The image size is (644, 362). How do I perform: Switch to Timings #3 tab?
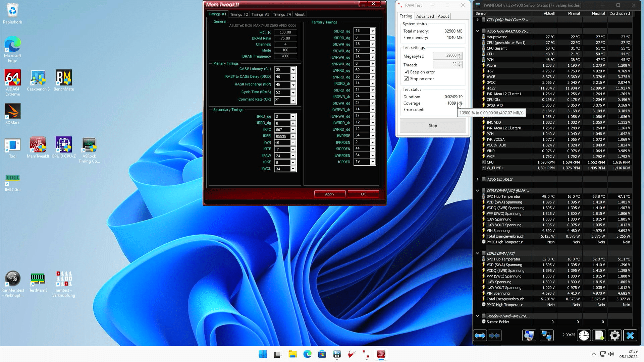[260, 14]
